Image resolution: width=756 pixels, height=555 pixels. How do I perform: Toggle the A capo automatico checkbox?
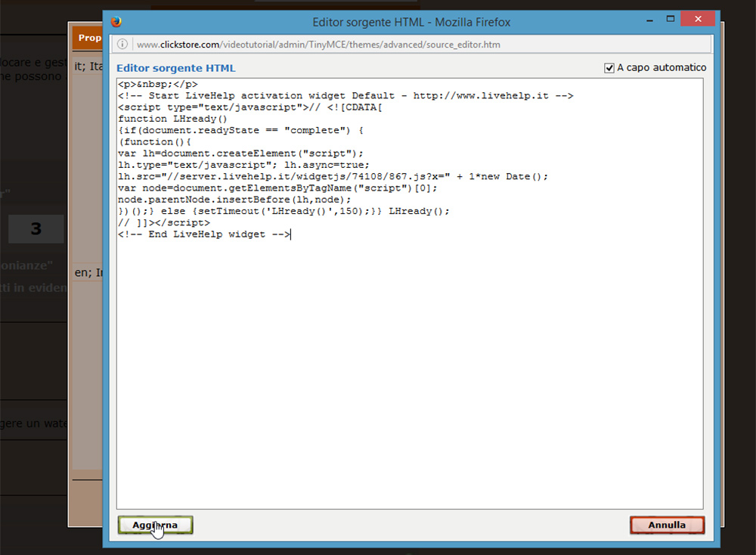tap(609, 68)
